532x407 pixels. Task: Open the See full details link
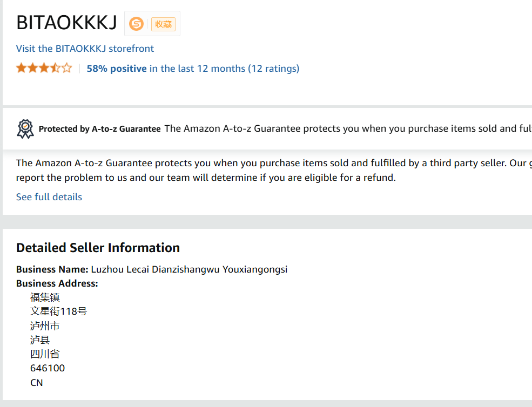point(49,197)
